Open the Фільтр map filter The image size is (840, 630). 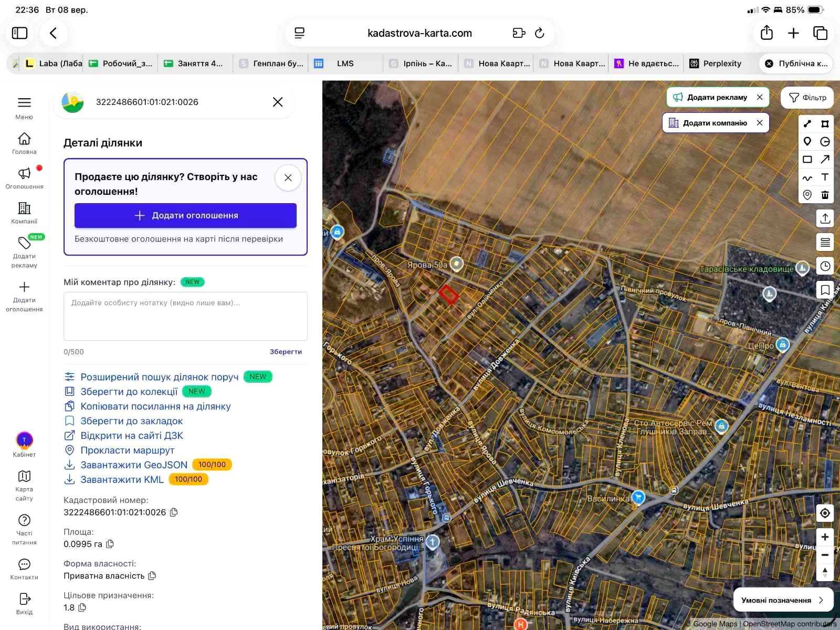tap(807, 98)
